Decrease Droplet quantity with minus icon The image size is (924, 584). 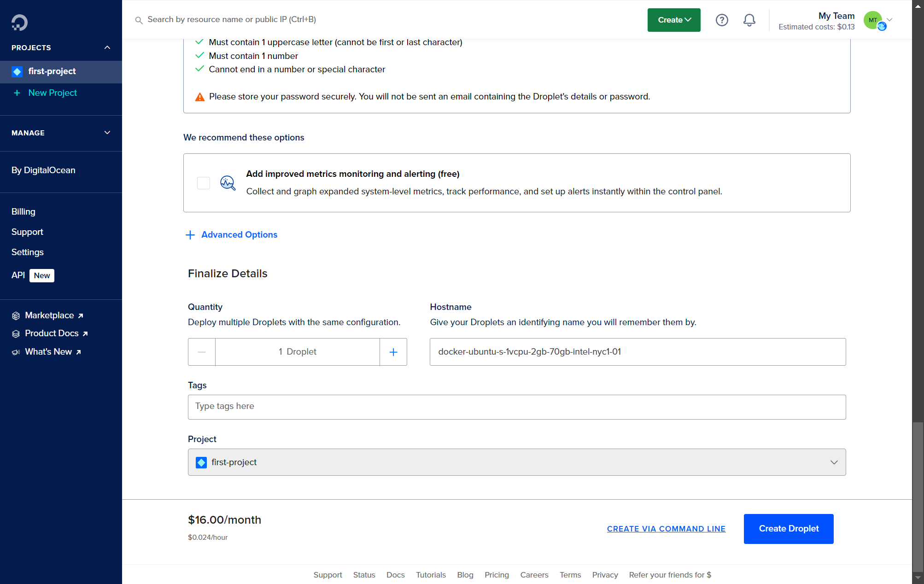[x=202, y=352]
